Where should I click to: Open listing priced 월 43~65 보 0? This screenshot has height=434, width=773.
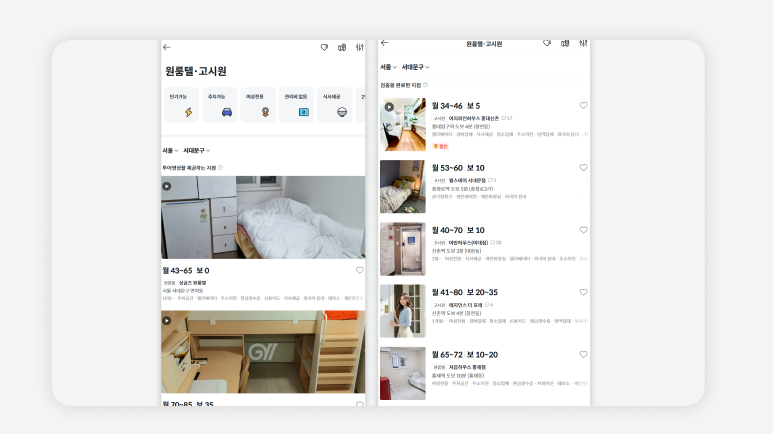(186, 270)
